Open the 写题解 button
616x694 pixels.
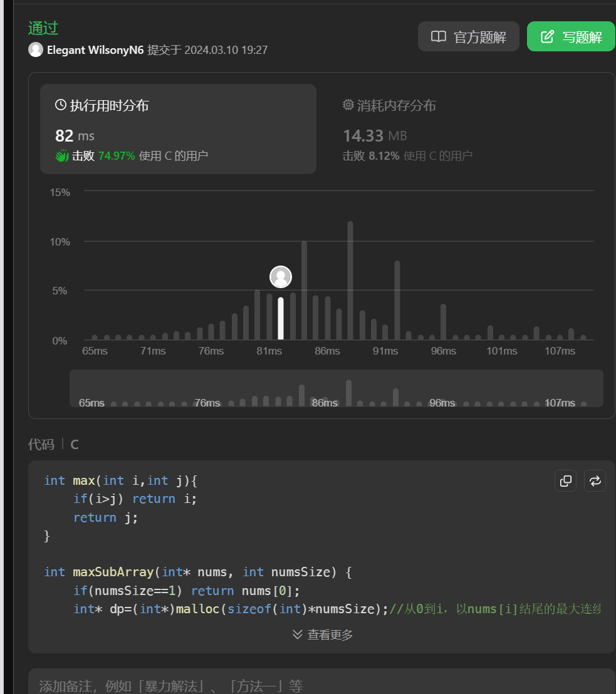570,37
